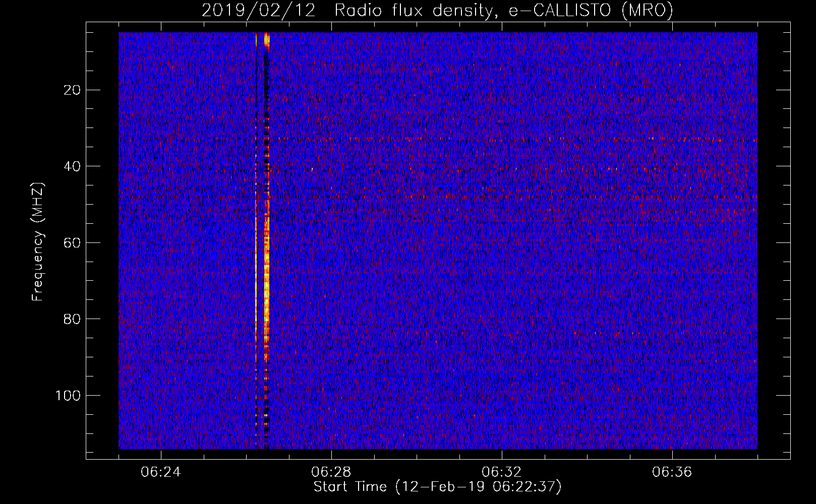This screenshot has width=816, height=504.
Task: Click the 80 MHz frequency tick label
Action: coord(73,319)
